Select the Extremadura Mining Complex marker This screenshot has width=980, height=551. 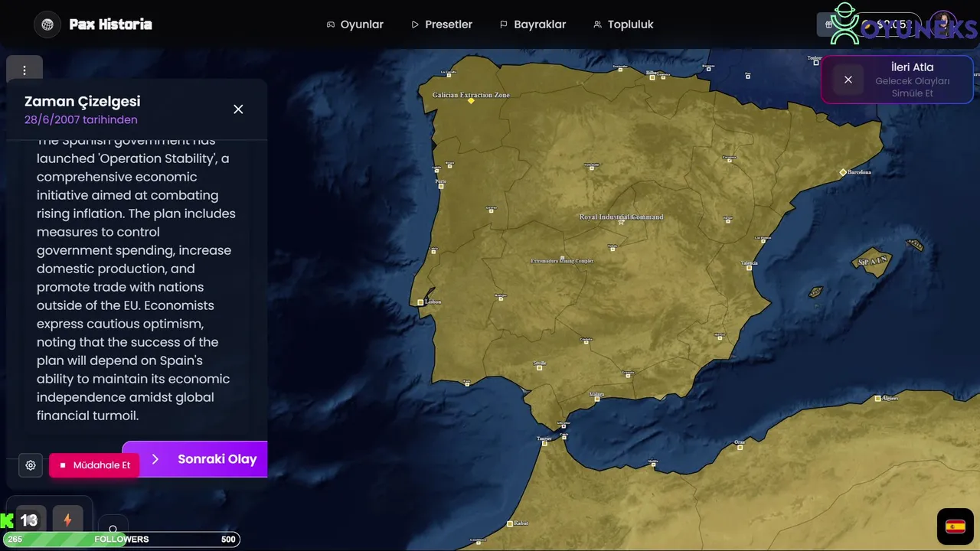tap(562, 258)
